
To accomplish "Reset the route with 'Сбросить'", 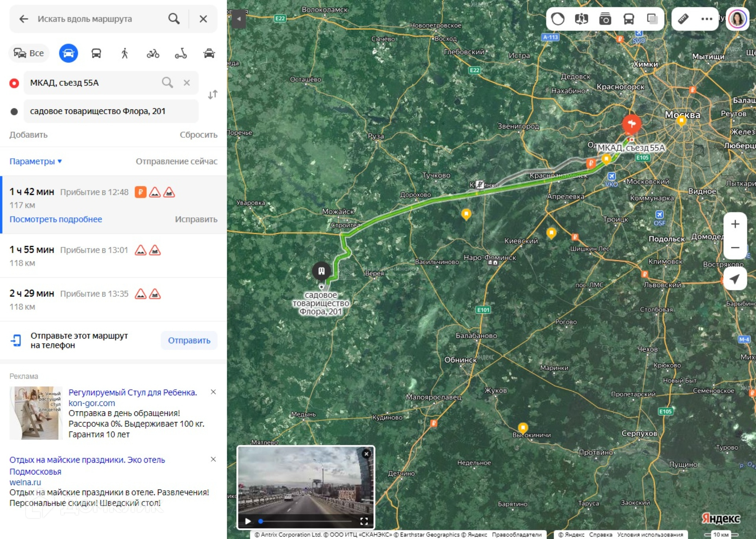I will tap(198, 135).
